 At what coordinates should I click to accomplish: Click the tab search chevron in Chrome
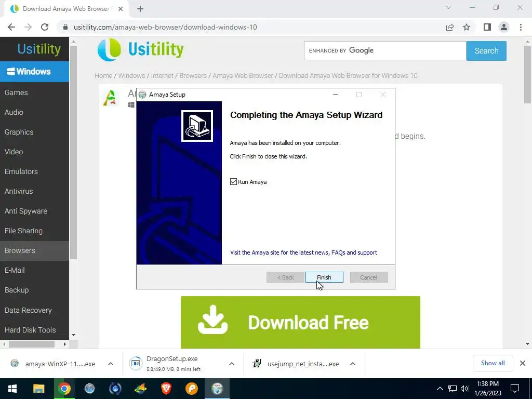pyautogui.click(x=448, y=7)
